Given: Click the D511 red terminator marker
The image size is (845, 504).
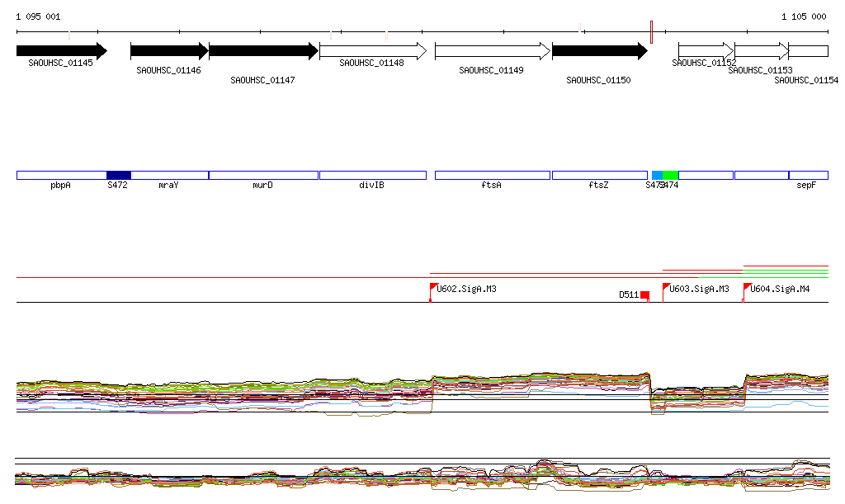Looking at the screenshot, I should [645, 295].
